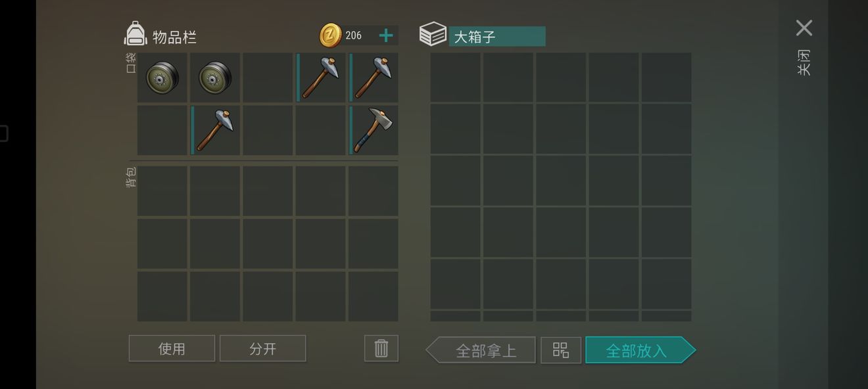Click the first empty chest slot

[456, 78]
